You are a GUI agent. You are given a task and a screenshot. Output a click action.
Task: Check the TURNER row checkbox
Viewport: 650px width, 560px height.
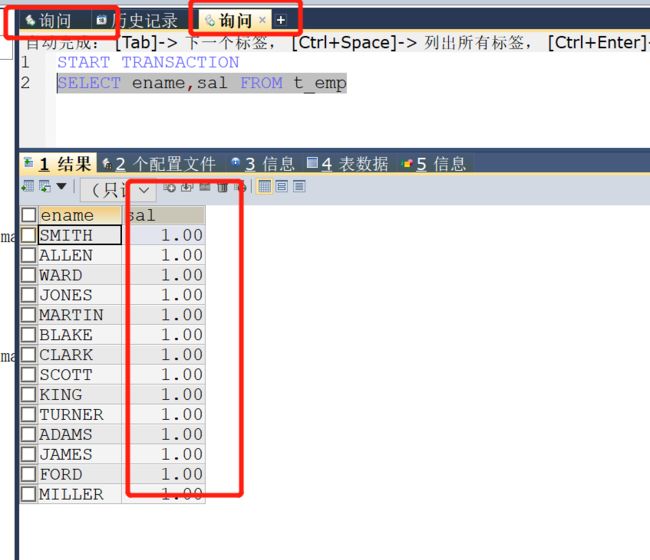29,414
